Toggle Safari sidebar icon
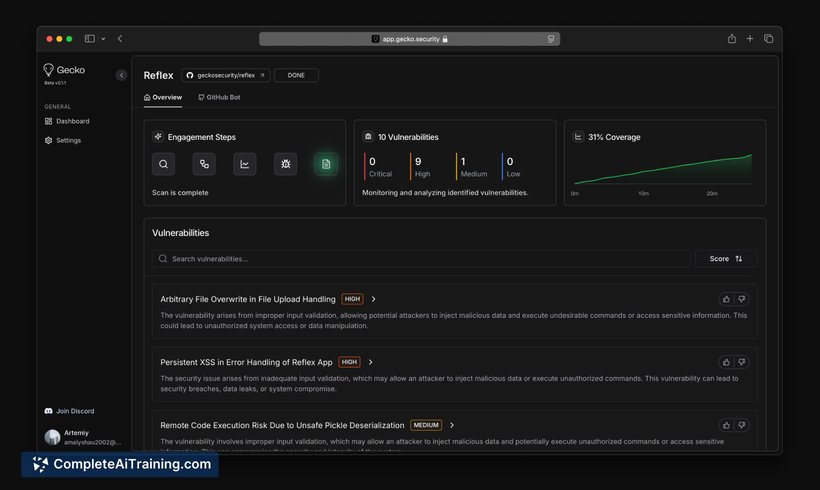The image size is (820, 490). click(90, 39)
